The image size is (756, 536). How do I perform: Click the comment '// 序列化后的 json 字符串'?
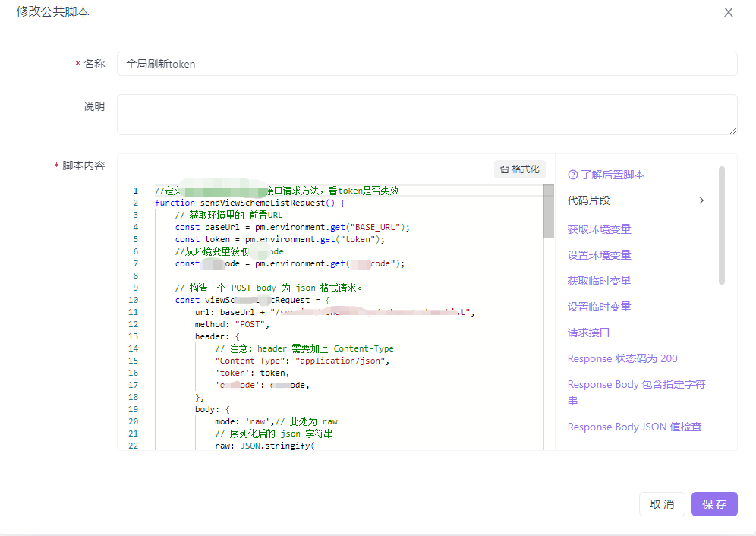(274, 434)
